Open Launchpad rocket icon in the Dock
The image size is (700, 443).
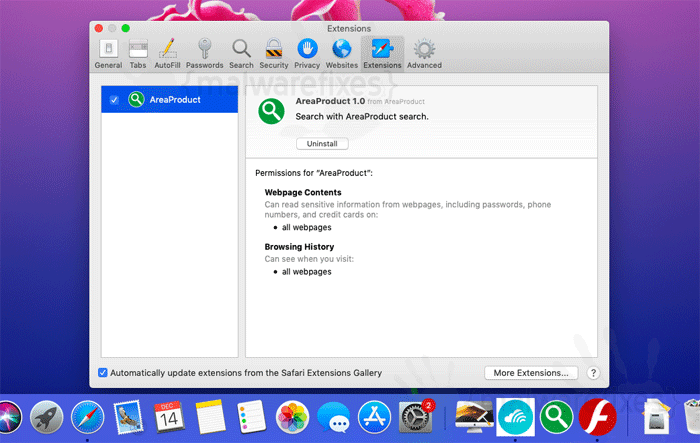[46, 418]
